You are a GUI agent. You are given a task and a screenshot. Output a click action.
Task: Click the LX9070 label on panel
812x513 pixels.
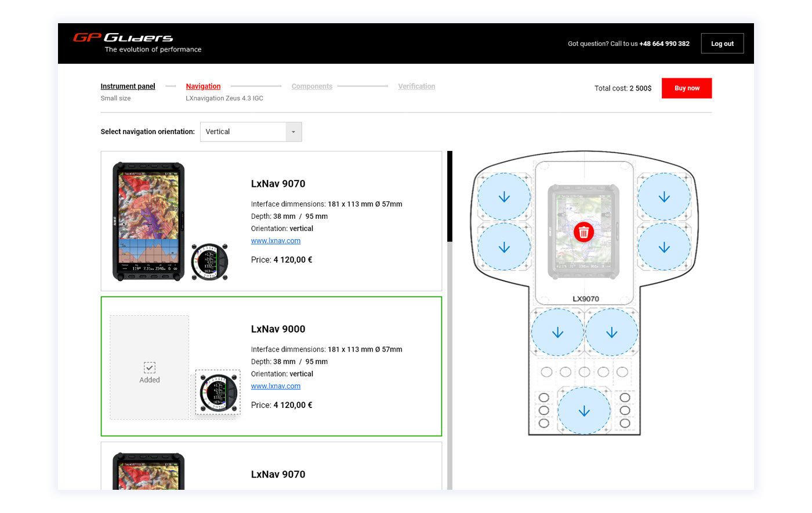(586, 299)
